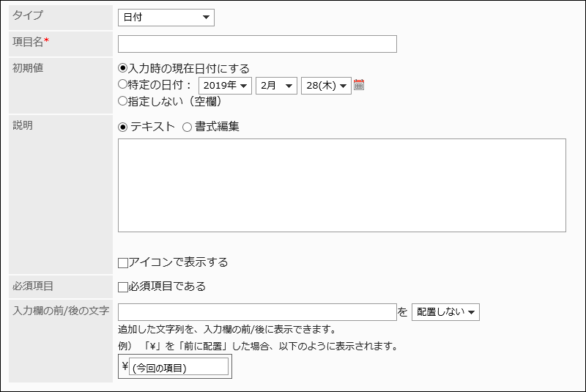
Task: Open the 2月 month dropdown
Action: tap(276, 86)
